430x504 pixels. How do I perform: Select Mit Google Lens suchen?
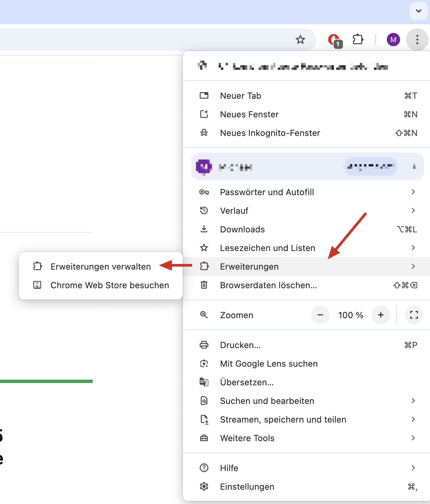point(269,364)
